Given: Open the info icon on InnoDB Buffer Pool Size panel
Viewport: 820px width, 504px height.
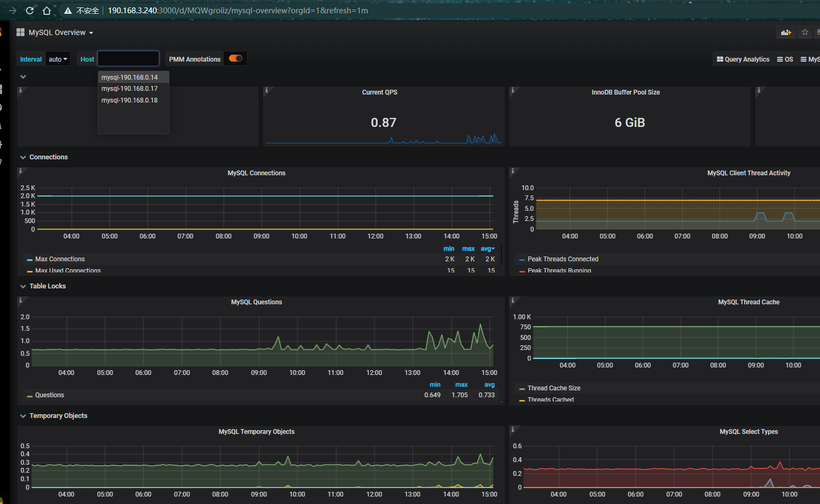Looking at the screenshot, I should 512,90.
